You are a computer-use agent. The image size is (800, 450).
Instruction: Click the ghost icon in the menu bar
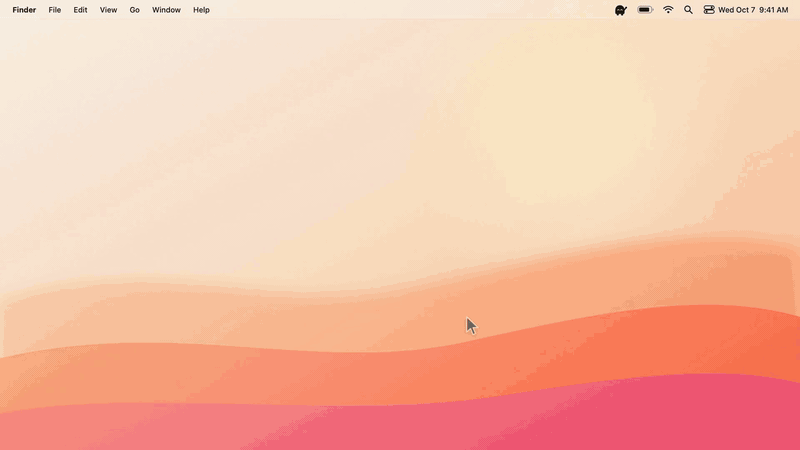click(620, 10)
